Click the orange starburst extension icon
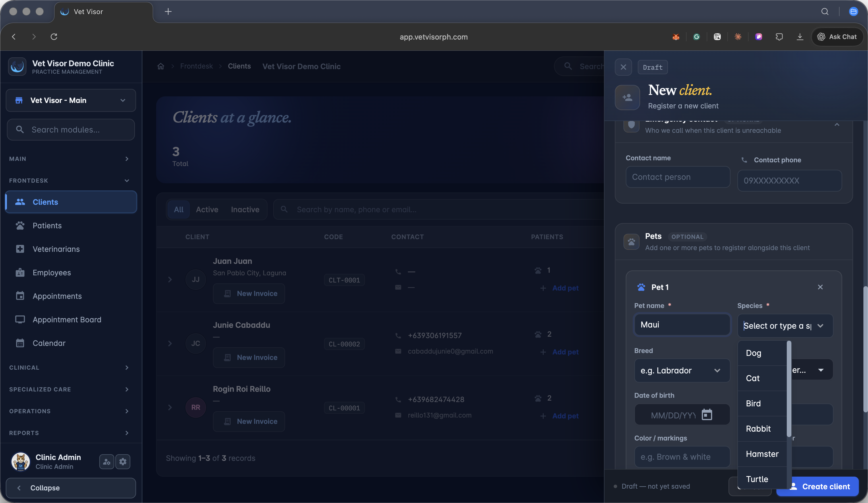 pos(738,37)
